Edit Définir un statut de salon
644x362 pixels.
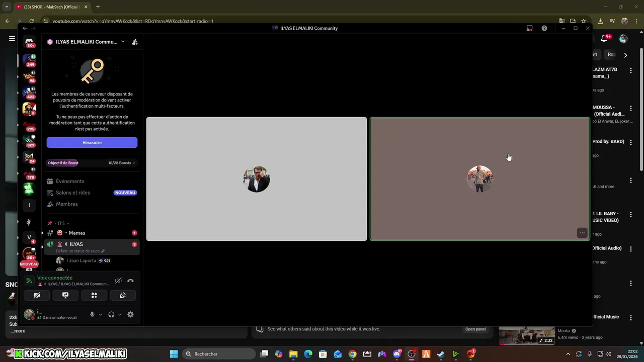[80, 251]
